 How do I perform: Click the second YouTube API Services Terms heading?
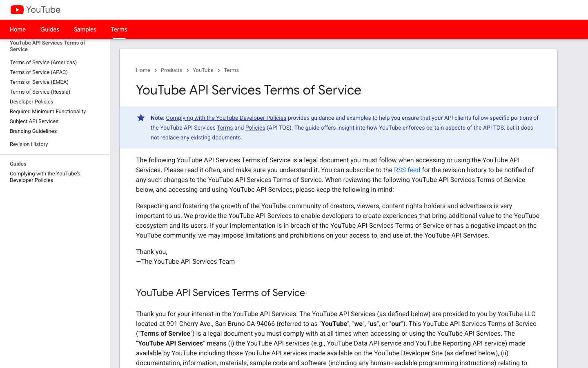point(220,293)
